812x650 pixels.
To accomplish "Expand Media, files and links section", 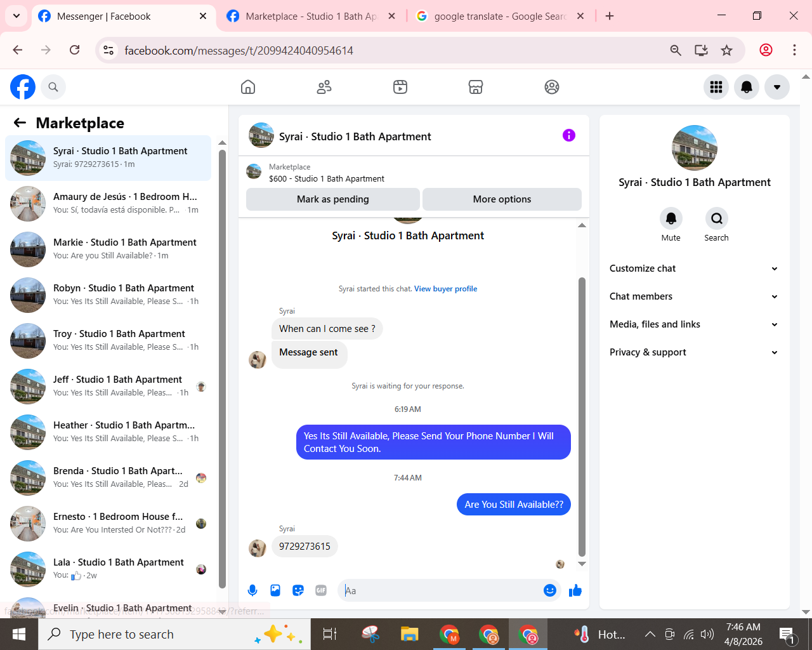I will [694, 324].
